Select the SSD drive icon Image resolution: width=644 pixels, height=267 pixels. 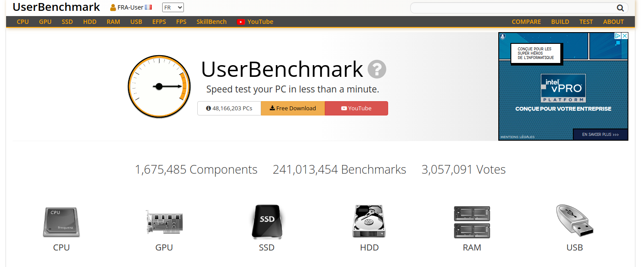click(x=267, y=222)
